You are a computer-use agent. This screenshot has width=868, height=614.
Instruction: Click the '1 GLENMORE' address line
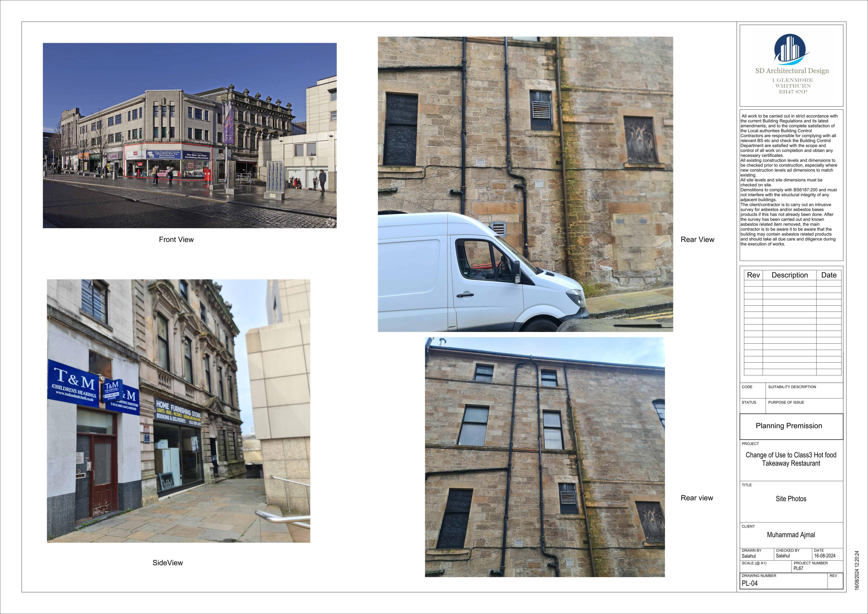pos(792,80)
